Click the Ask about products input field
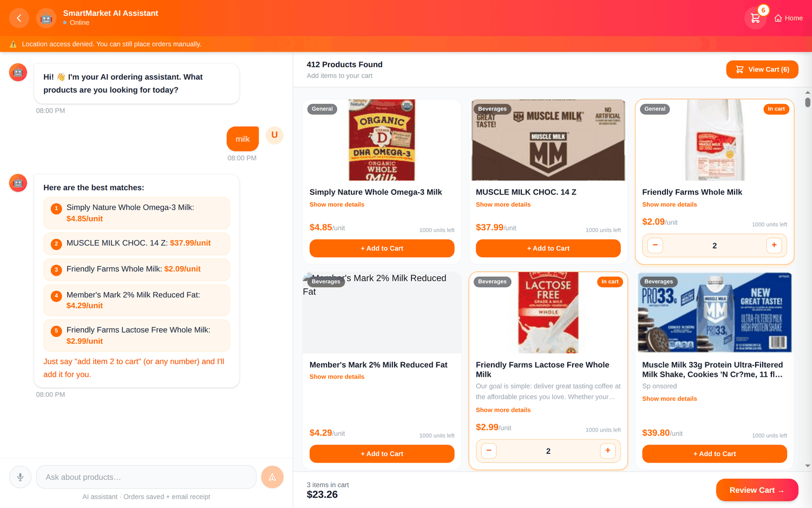This screenshot has height=508, width=812. click(x=146, y=477)
